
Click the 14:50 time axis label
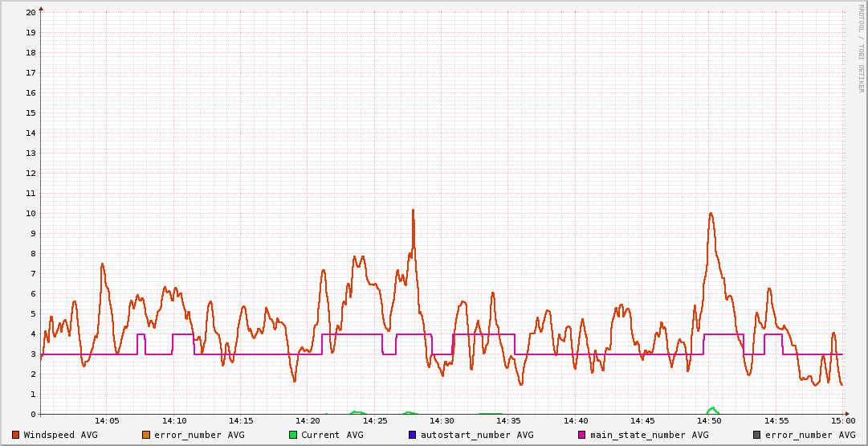709,420
